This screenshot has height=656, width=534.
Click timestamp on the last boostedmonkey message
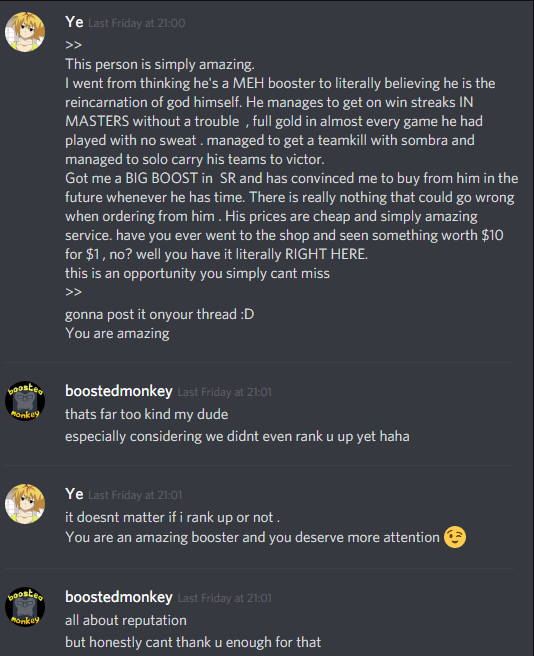225,598
